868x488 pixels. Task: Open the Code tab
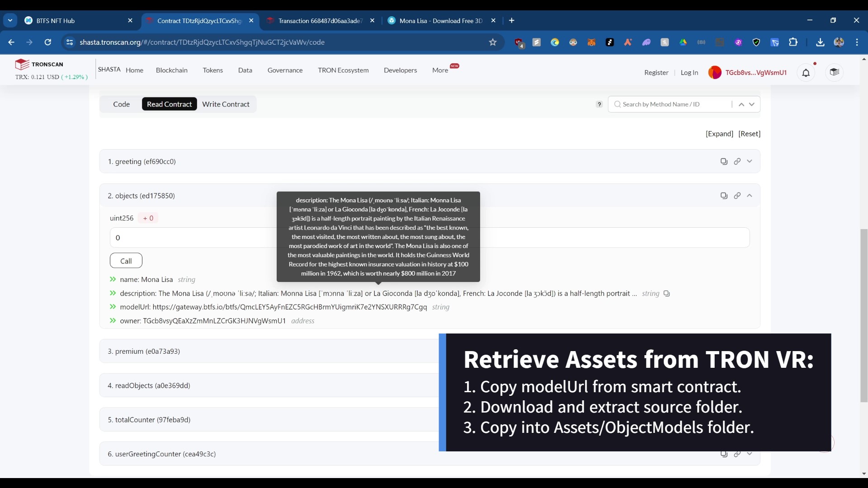coord(121,104)
